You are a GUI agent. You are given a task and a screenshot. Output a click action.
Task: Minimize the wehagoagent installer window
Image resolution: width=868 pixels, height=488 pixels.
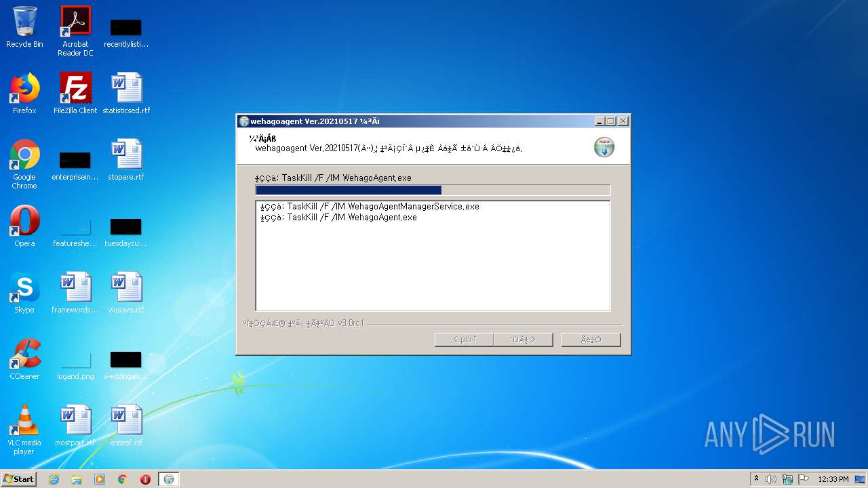click(x=599, y=121)
